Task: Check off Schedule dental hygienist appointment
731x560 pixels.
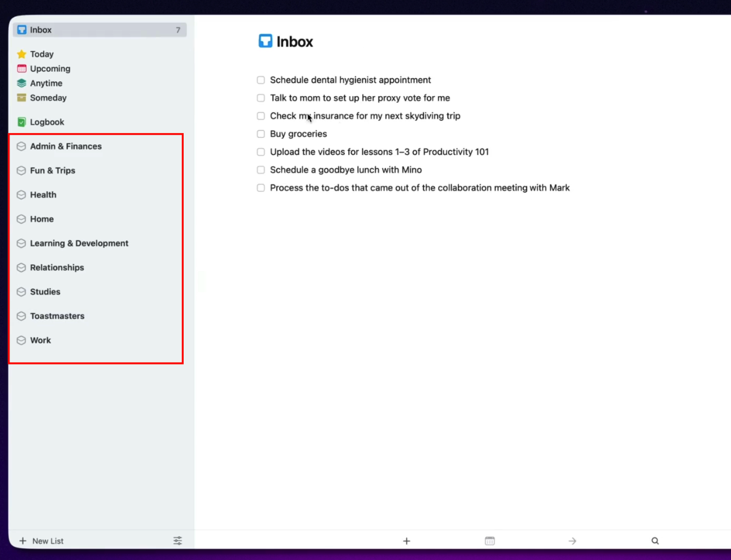Action: click(x=261, y=80)
